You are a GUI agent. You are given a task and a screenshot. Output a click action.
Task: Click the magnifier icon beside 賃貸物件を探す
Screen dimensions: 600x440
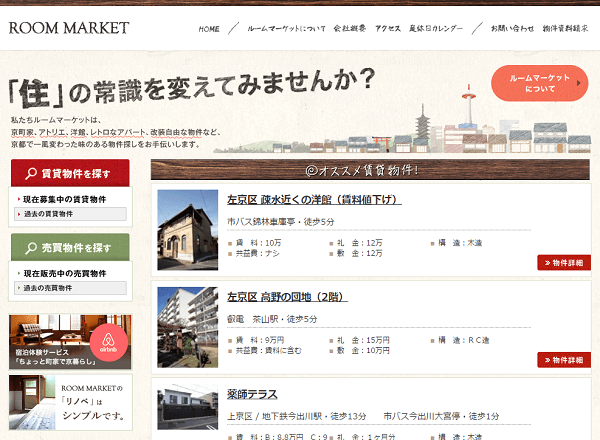point(31,173)
